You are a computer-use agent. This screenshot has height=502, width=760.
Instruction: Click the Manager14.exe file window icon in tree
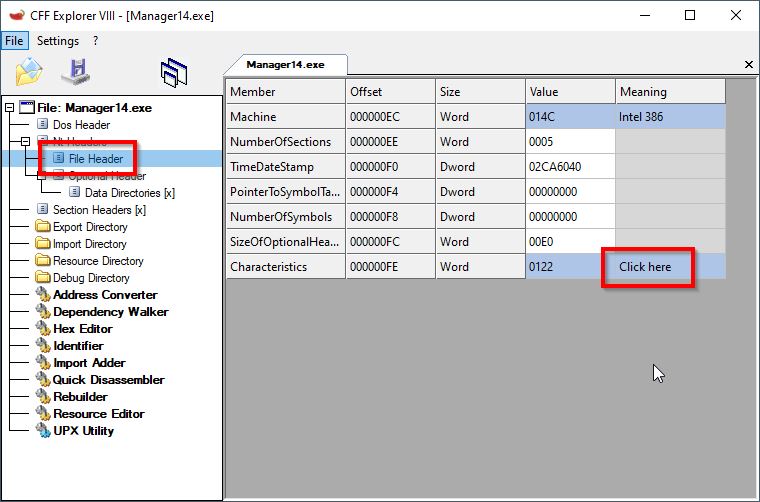27,108
